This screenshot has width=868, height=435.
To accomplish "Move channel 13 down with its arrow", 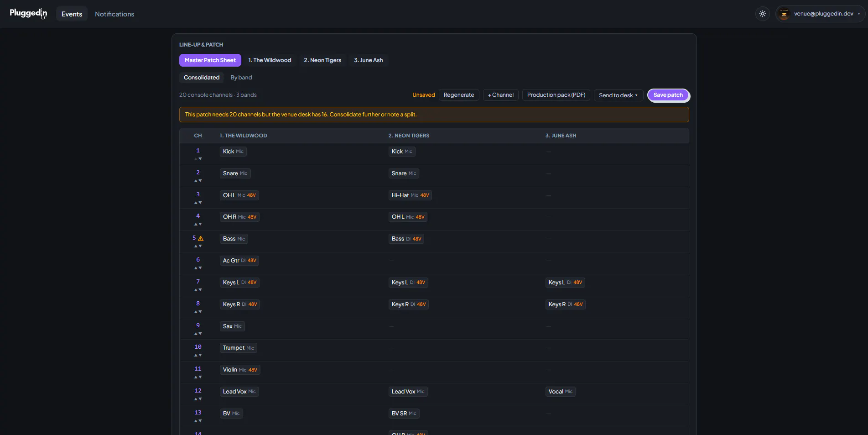I will point(200,421).
